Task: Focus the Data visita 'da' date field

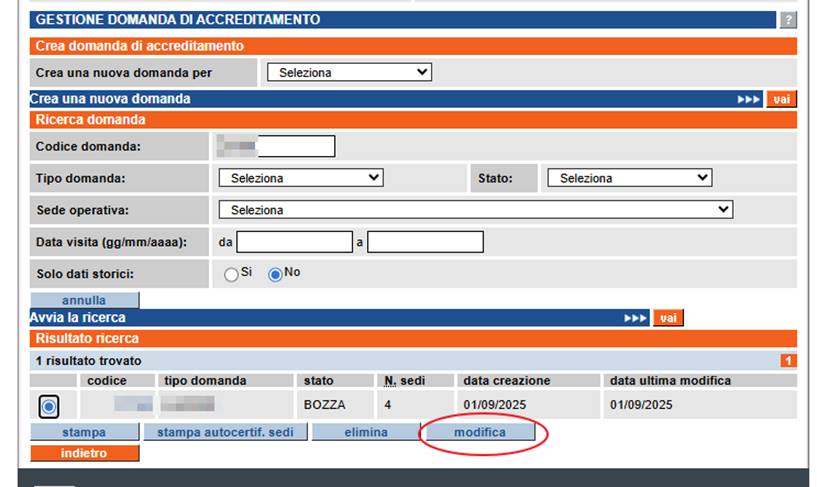Action: tap(293, 242)
